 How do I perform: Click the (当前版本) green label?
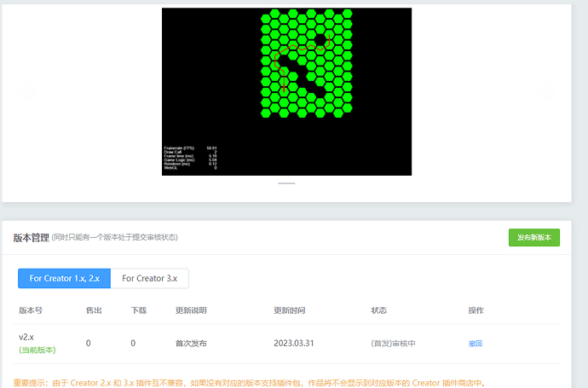[37, 350]
